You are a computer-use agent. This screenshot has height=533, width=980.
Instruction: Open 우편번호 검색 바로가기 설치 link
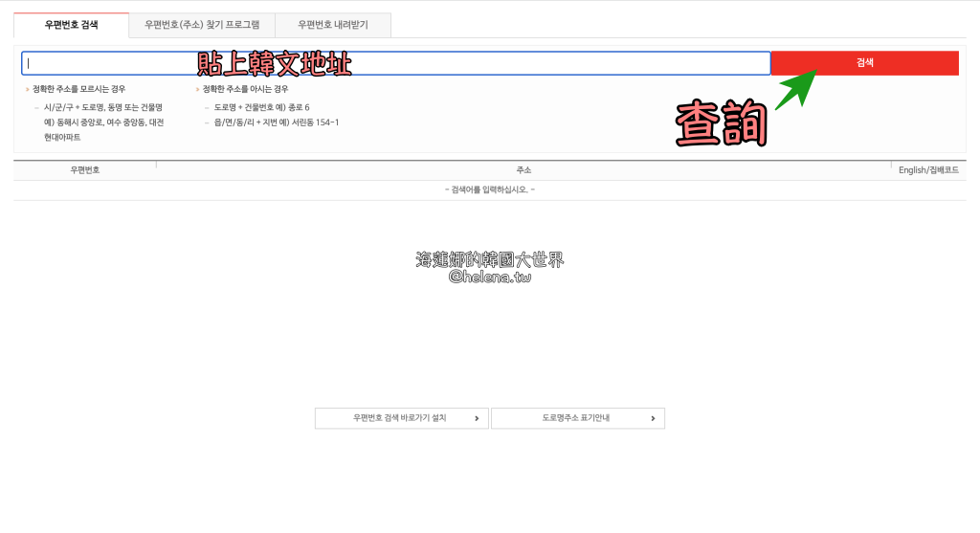[x=401, y=418]
